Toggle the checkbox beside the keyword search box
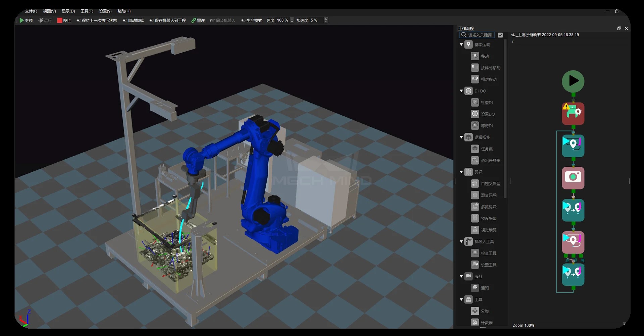The width and height of the screenshot is (644, 336). pyautogui.click(x=500, y=35)
